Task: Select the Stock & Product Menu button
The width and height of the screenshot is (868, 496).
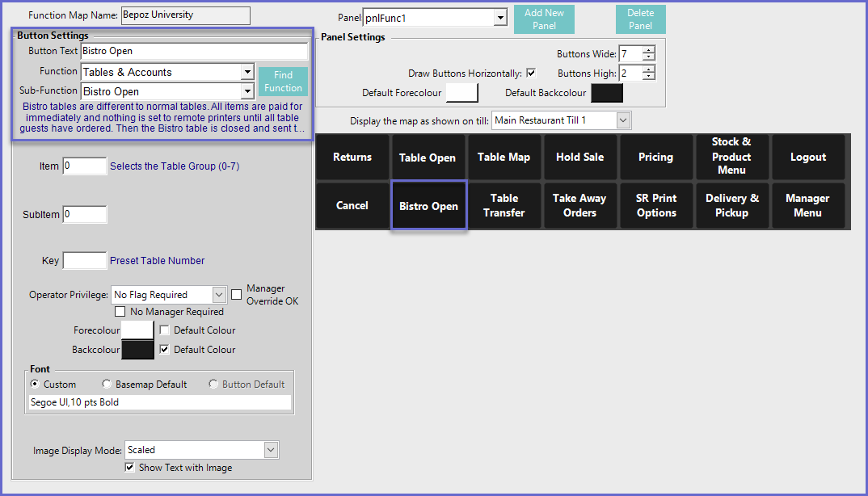Action: 731,158
